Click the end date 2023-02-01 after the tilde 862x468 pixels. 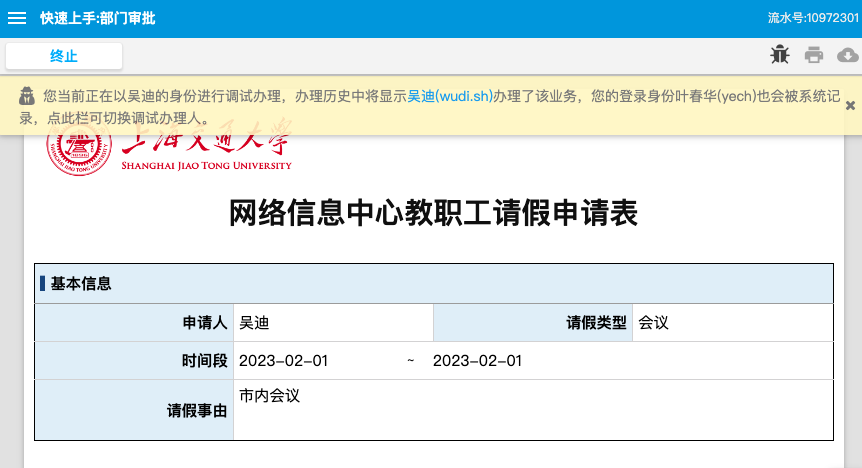(477, 361)
